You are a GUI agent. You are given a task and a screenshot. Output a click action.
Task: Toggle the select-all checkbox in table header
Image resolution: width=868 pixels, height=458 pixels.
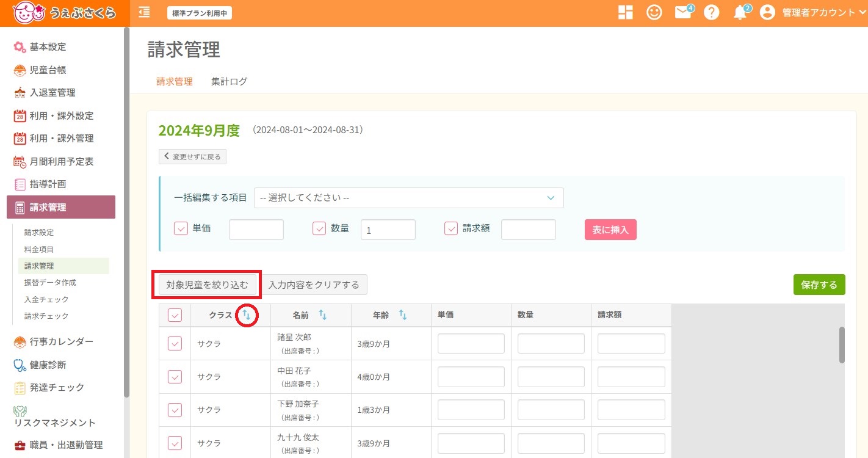coord(175,315)
